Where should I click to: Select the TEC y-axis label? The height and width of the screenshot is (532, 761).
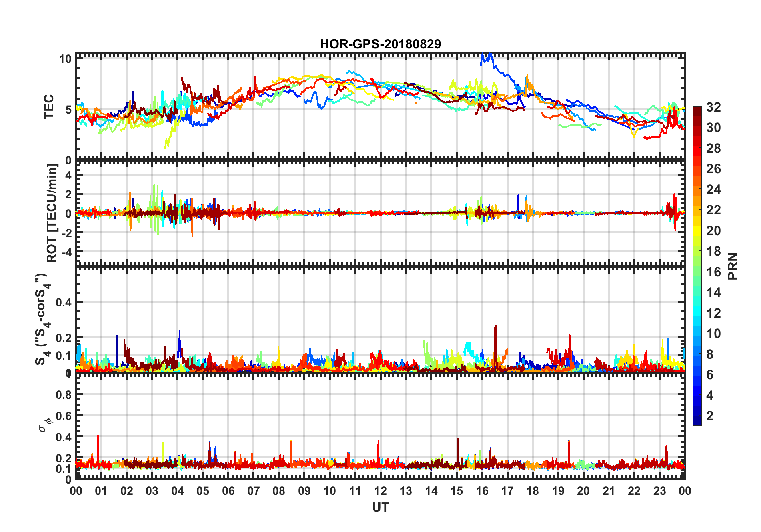click(x=49, y=107)
